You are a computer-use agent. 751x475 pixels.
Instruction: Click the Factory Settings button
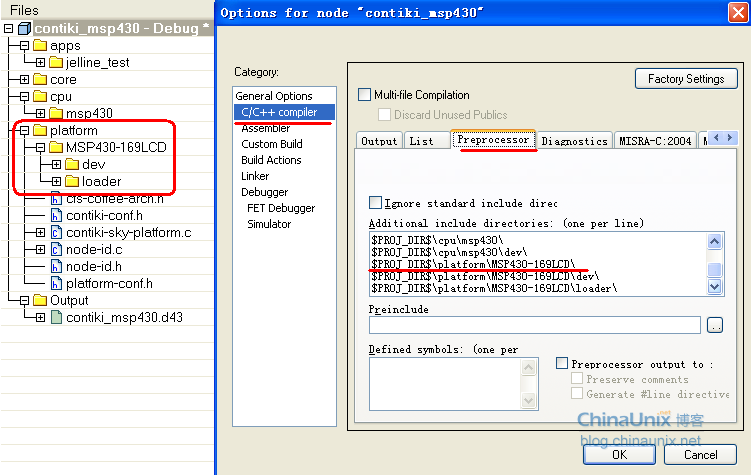pyautogui.click(x=685, y=79)
